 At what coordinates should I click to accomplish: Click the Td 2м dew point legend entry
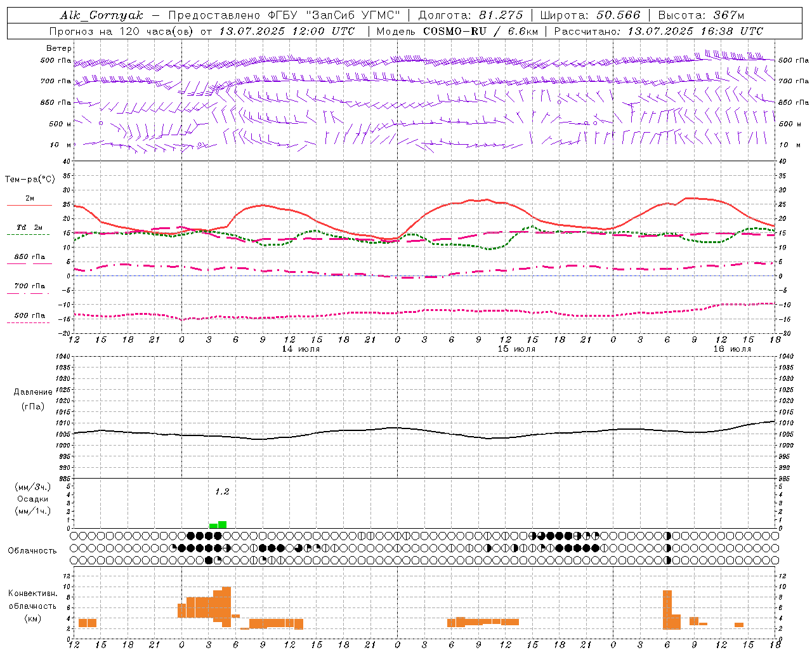tap(29, 227)
